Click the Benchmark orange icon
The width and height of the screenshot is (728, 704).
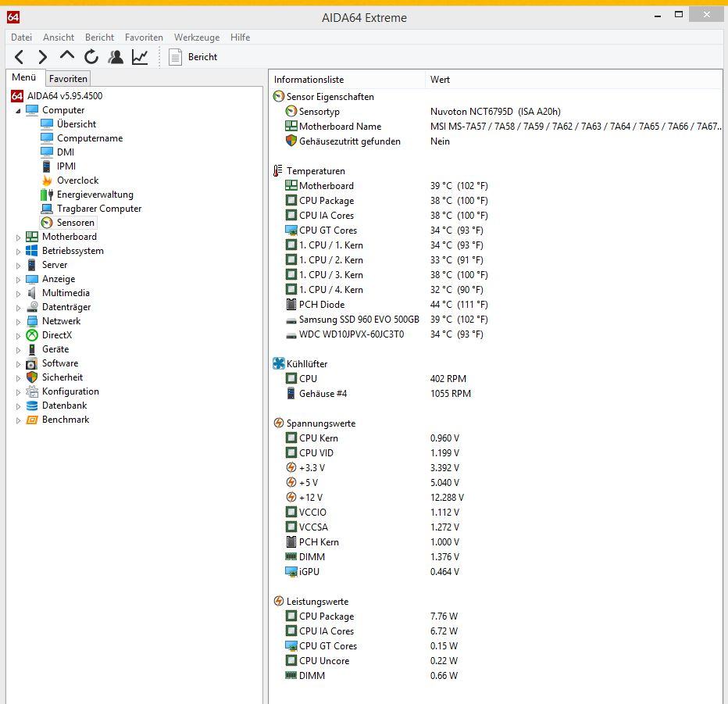click(32, 420)
